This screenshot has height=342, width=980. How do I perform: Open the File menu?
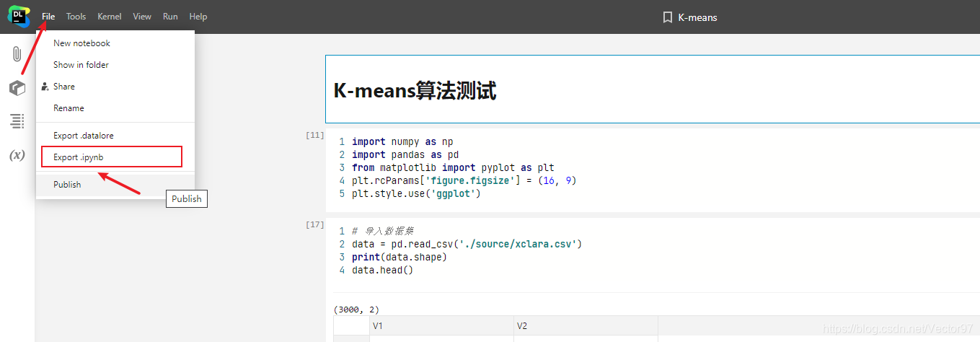pos(48,17)
